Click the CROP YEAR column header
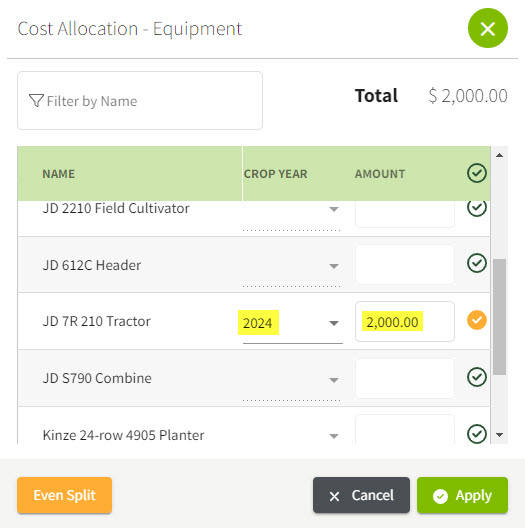Viewport: 525px width, 528px height. 275,174
